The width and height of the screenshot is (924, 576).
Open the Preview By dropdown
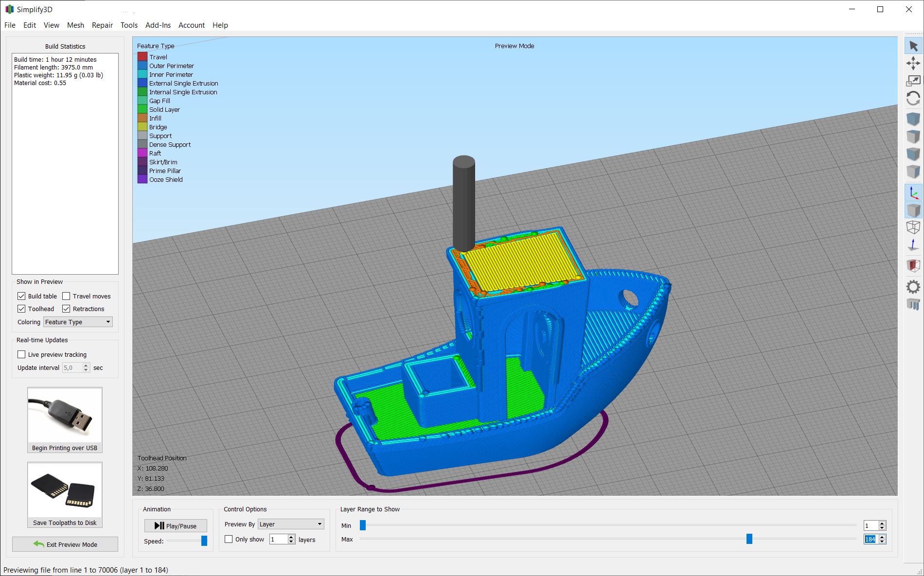tap(291, 524)
